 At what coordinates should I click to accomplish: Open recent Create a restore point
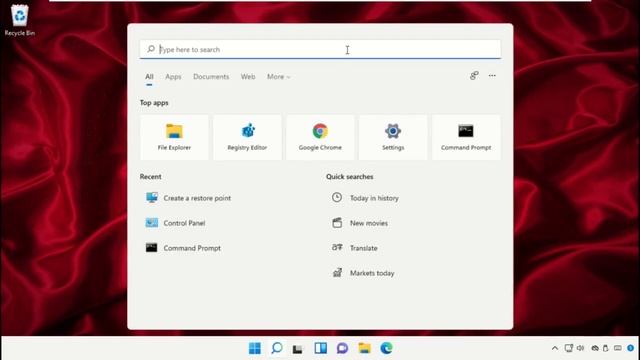(x=197, y=198)
